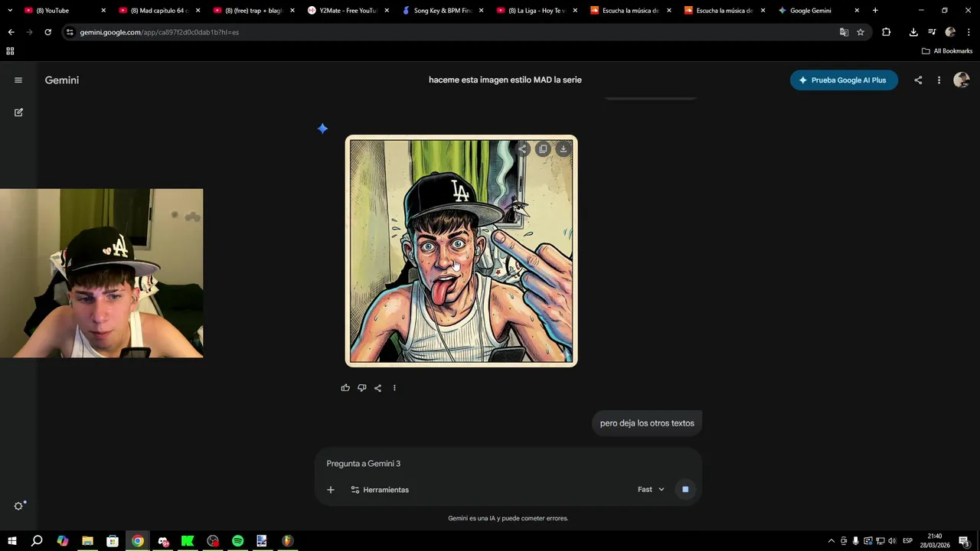980x551 pixels.
Task: Switch to the (free) trap + blagh tab
Action: (x=253, y=11)
